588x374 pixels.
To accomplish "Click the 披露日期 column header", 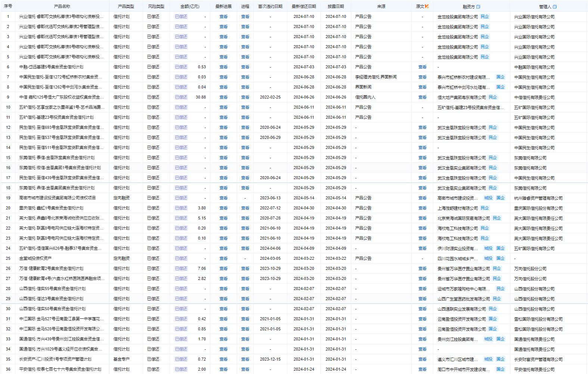I will tap(336, 7).
